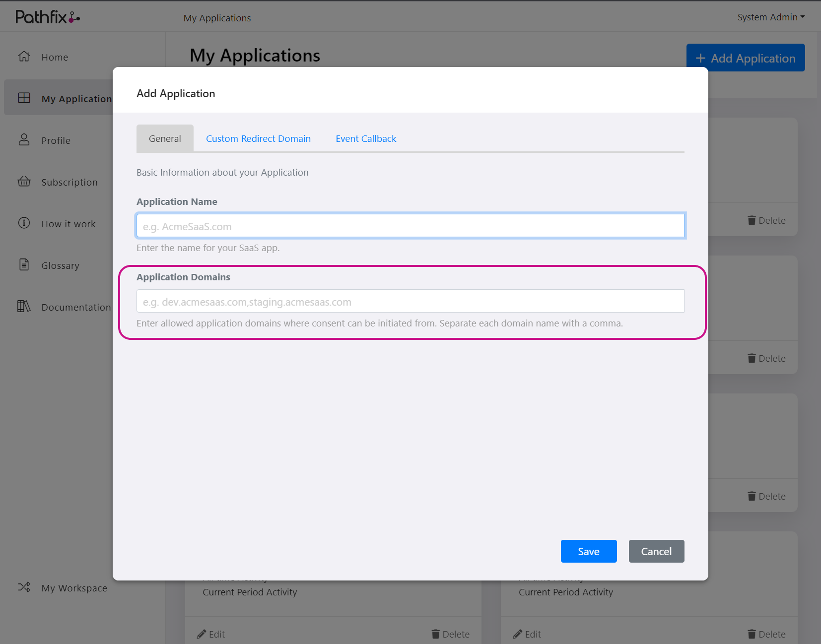
Task: Click the Pathfix logo
Action: (47, 16)
